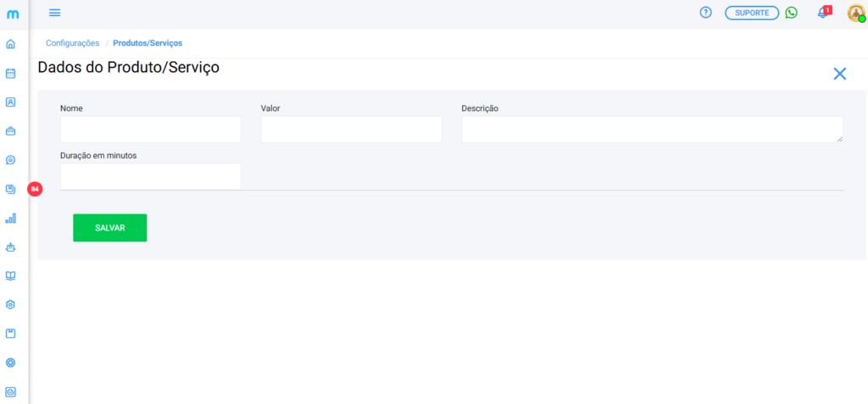
Task: Open the user profile avatar
Action: (x=855, y=13)
